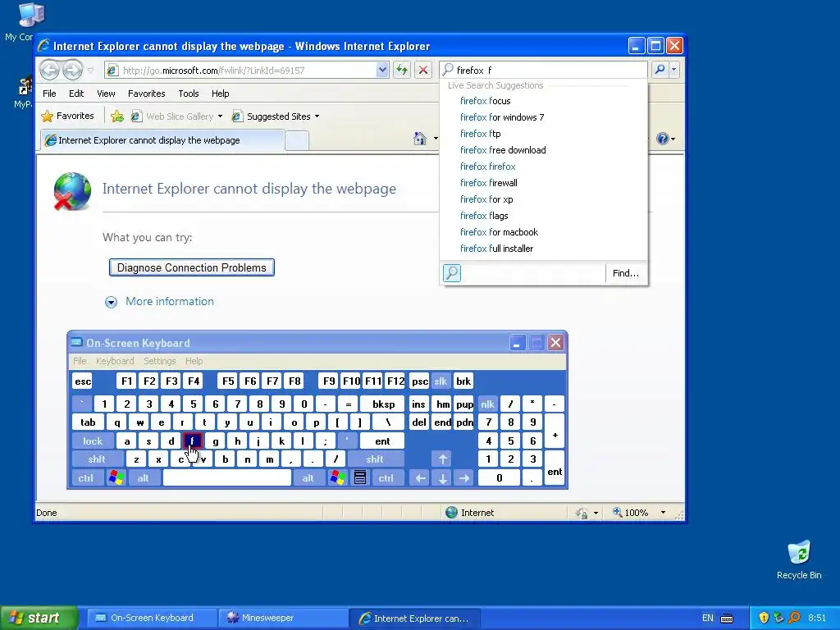Click the protected mode security icon in status bar
The width and height of the screenshot is (840, 630).
[582, 513]
